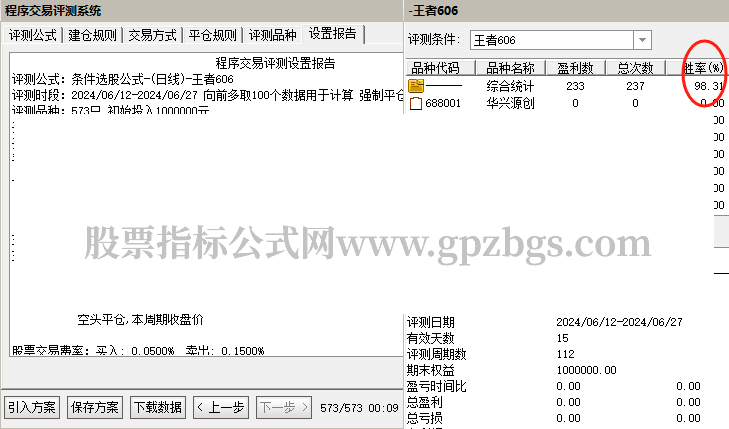Click the 保存方案 button

(95, 407)
